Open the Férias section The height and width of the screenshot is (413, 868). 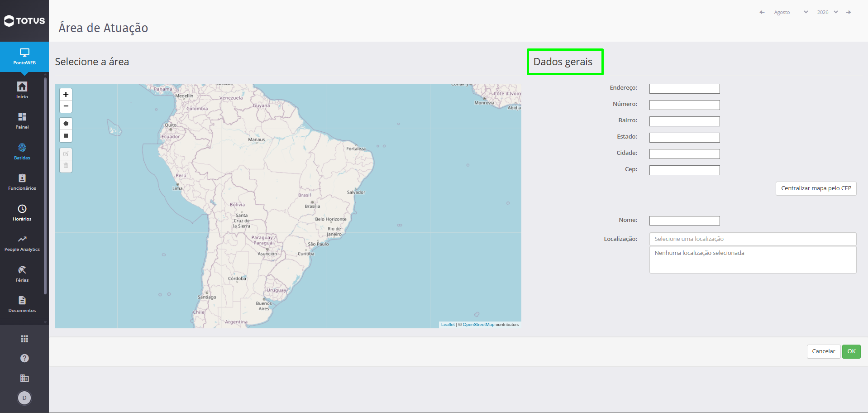[22, 274]
